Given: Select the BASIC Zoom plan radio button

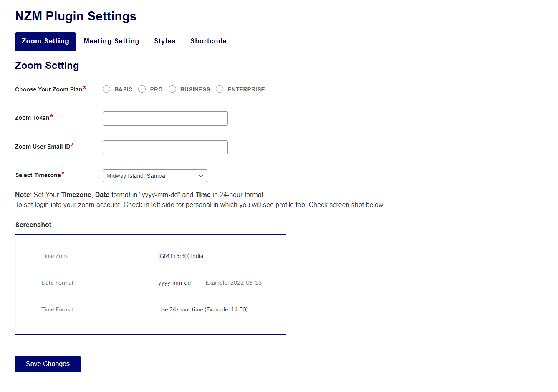Looking at the screenshot, I should click(106, 89).
